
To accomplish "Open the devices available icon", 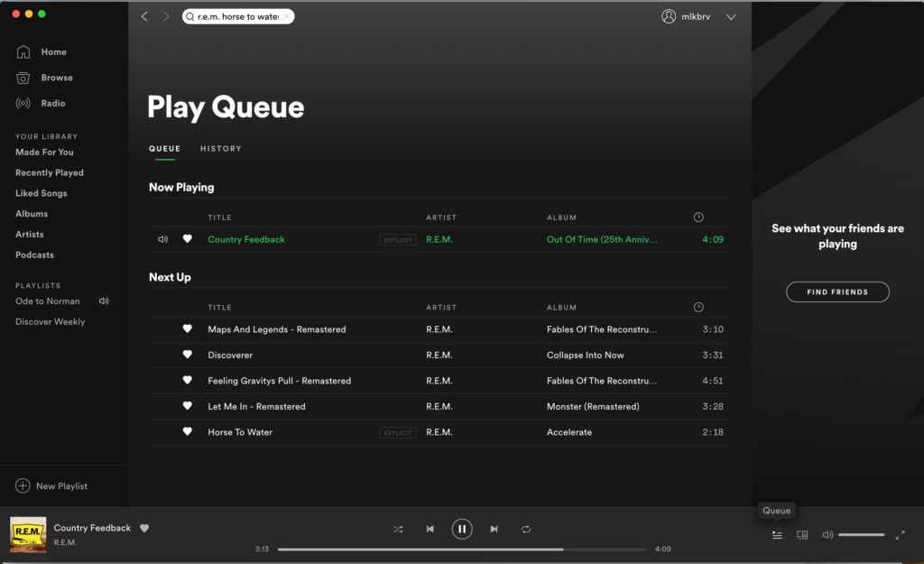I will (x=802, y=535).
